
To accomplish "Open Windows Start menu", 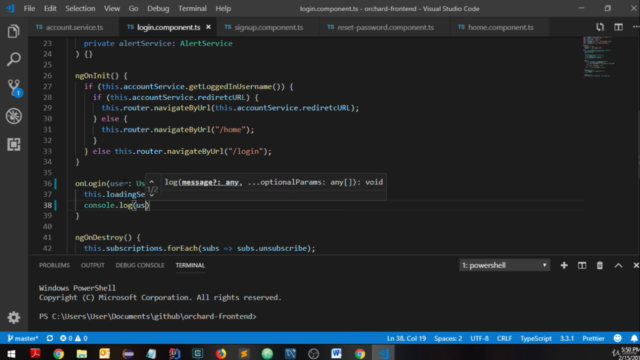I will click(11, 353).
